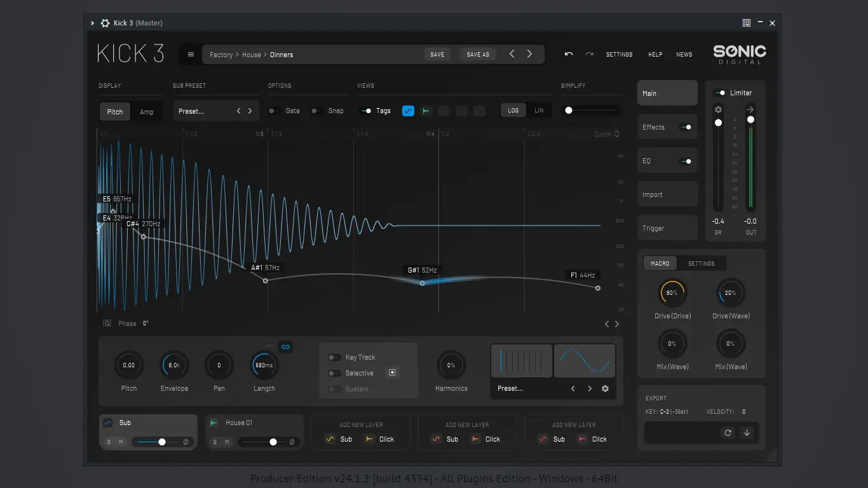Open the macro SETTINGS tab

pos(702,263)
